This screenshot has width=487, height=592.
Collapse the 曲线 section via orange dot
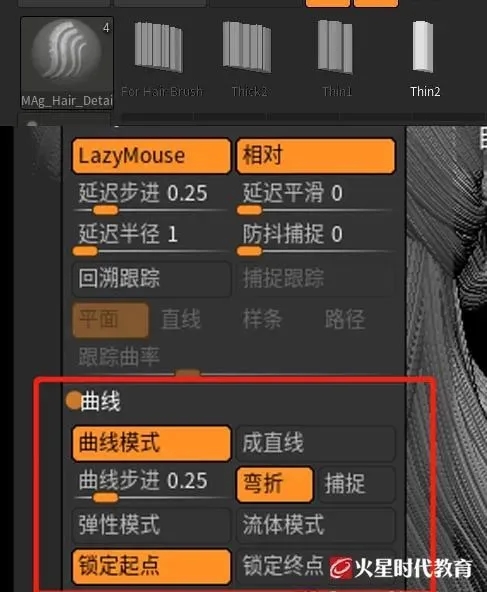point(73,400)
